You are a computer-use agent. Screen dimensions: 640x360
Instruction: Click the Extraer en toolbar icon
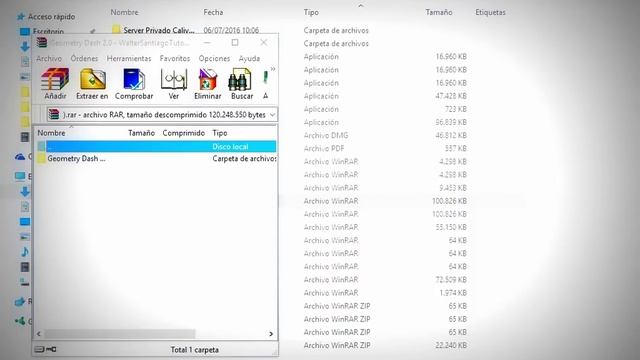[93, 79]
